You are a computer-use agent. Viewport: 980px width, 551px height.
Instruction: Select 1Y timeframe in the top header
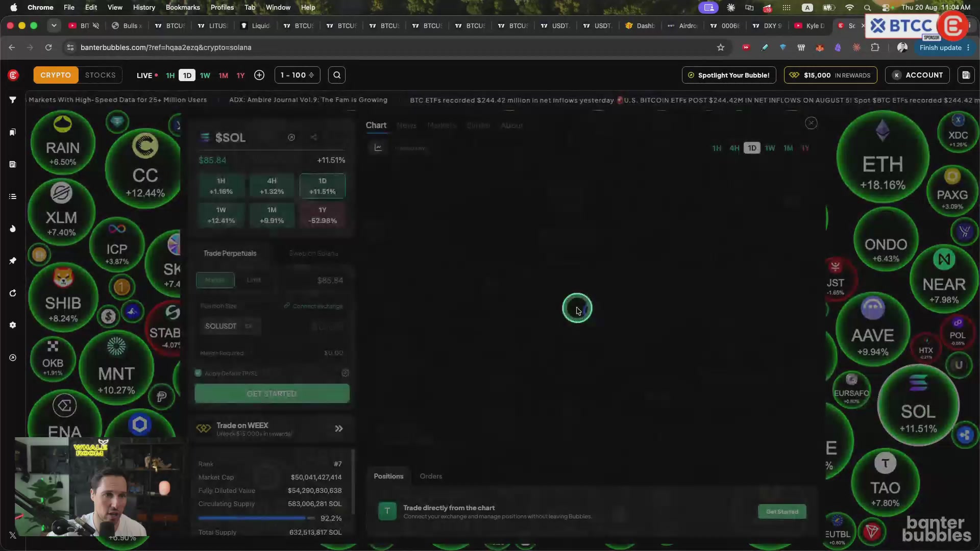241,76
